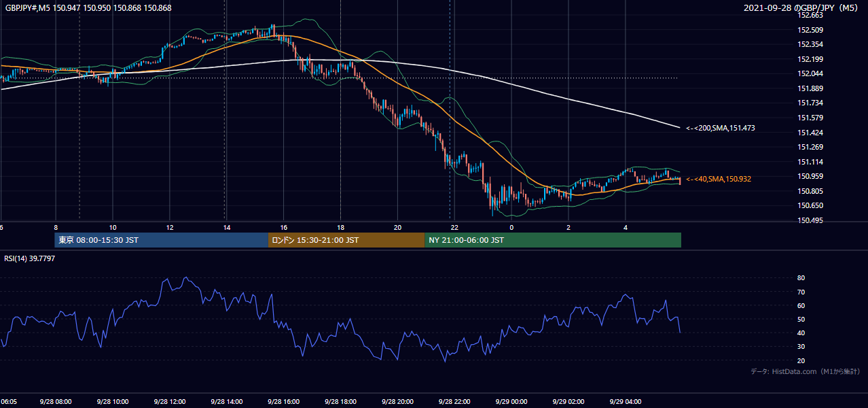
Task: Click price axis value 152.663
Action: point(811,15)
